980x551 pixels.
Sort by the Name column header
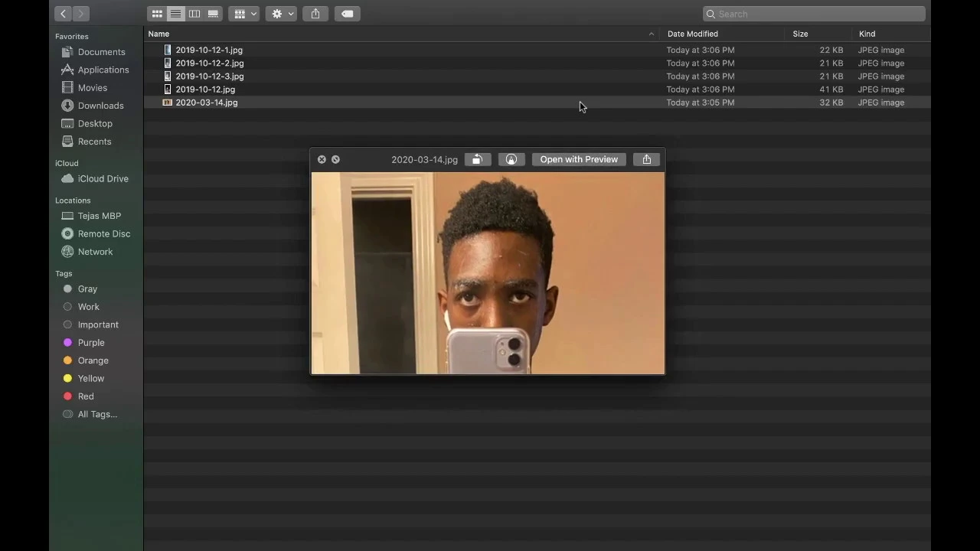[x=158, y=34]
